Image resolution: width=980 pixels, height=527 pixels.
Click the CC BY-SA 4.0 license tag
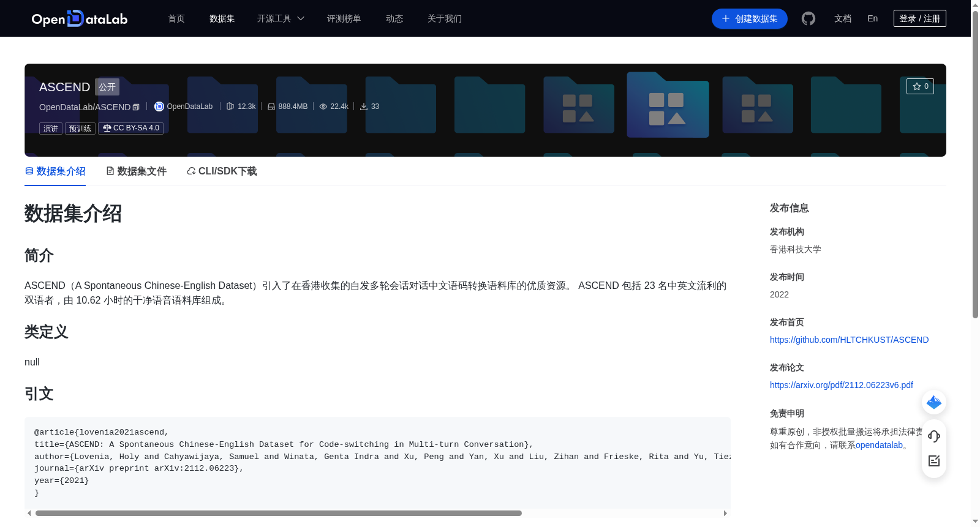pyautogui.click(x=130, y=128)
